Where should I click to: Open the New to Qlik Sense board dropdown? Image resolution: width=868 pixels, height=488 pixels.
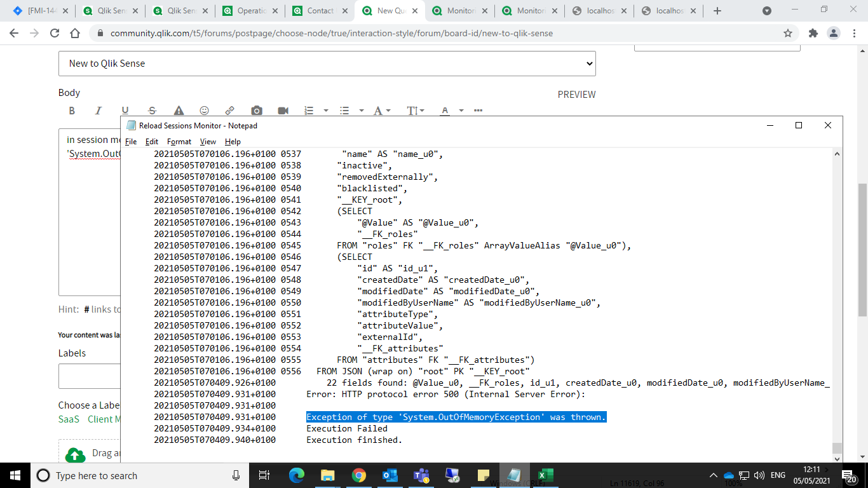[x=327, y=64]
